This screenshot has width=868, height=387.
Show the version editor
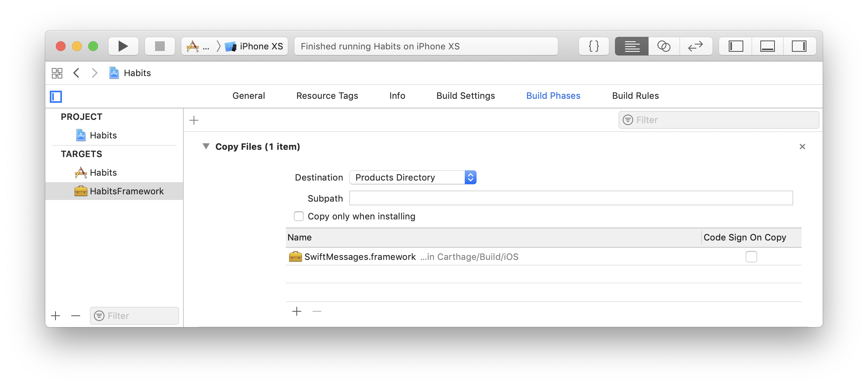(x=696, y=46)
